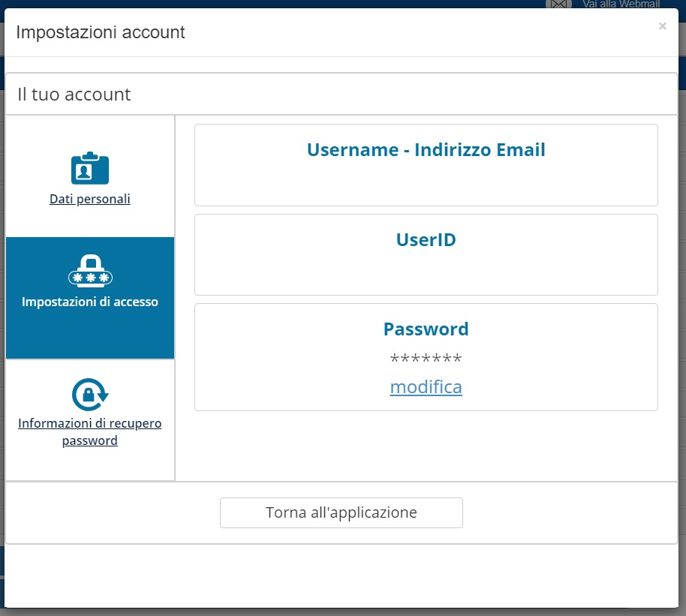
Task: Click the masked password asterisks
Action: coord(426,360)
